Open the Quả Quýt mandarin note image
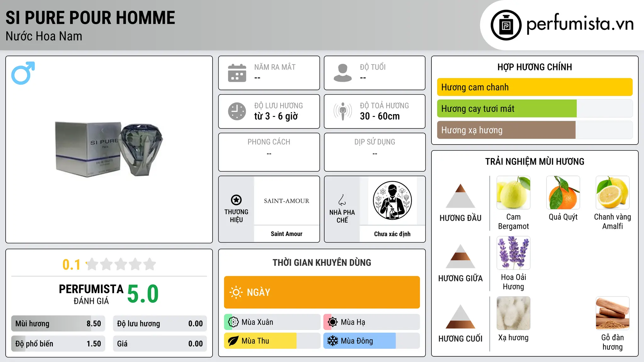The image size is (644, 362). click(563, 193)
